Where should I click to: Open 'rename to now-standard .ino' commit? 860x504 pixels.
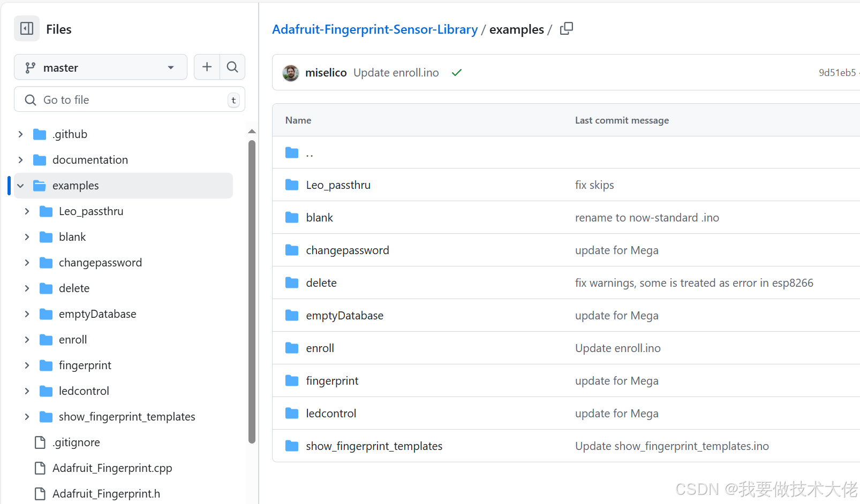[x=647, y=218]
